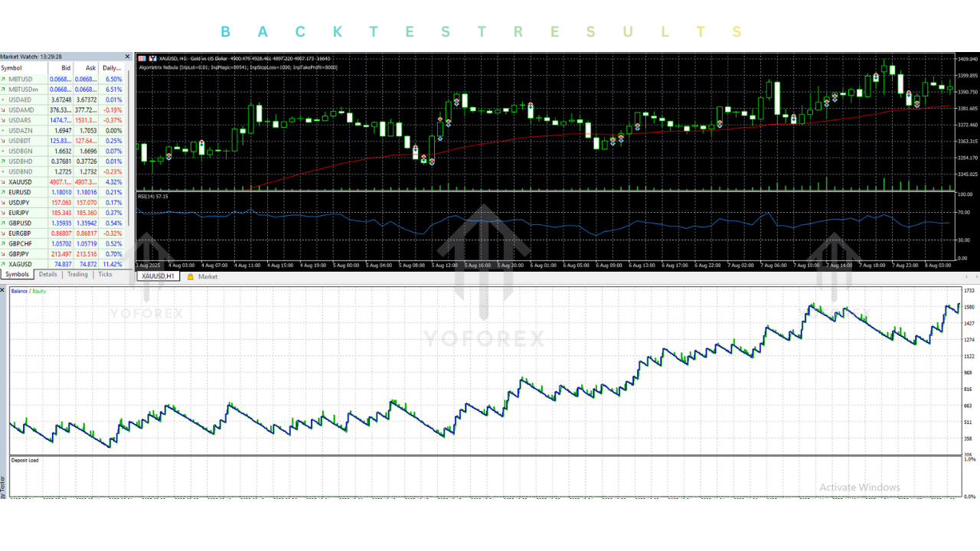
Task: Switch to the Details tab
Action: click(x=47, y=274)
